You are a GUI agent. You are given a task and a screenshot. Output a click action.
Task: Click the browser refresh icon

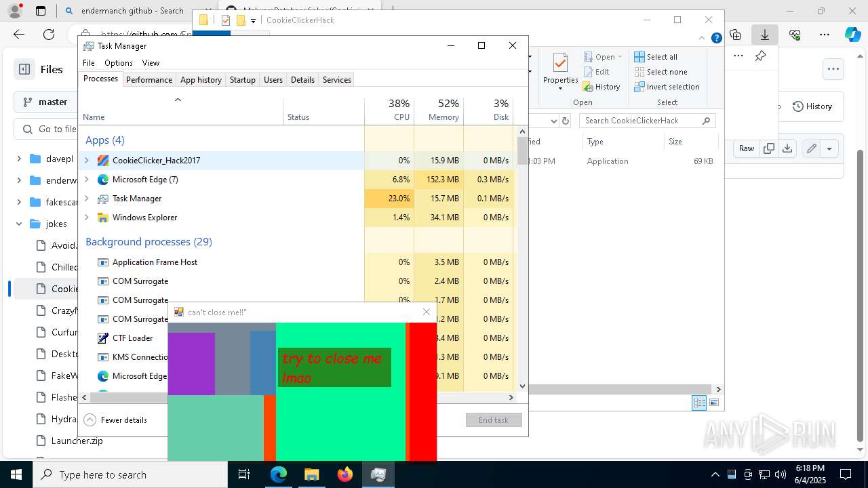pyautogui.click(x=49, y=35)
